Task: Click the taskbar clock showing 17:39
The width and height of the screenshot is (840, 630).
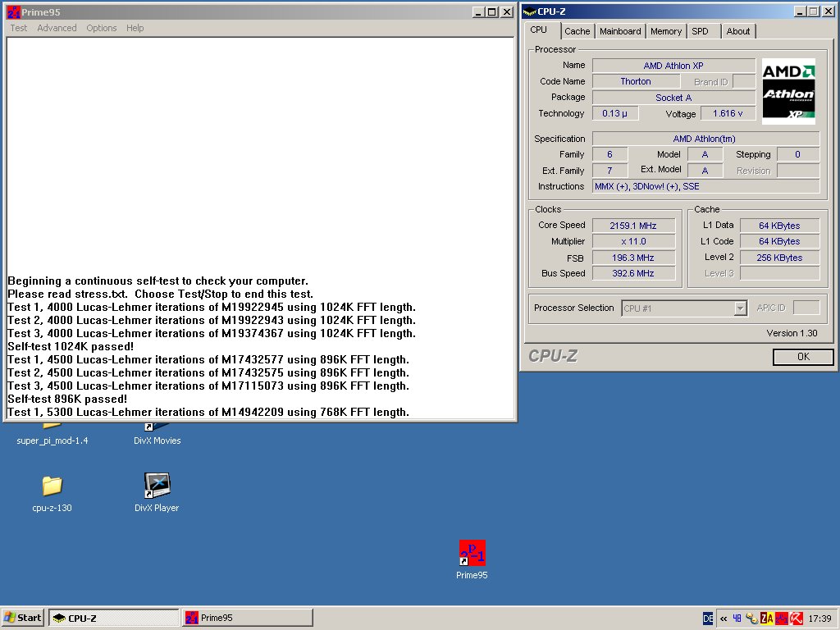Action: pyautogui.click(x=819, y=619)
